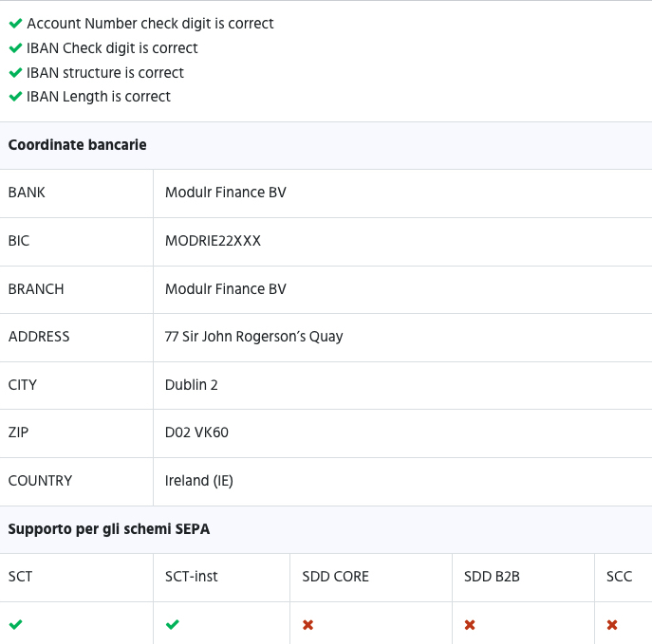Select country value 'Ireland (IE)'

[x=198, y=481]
